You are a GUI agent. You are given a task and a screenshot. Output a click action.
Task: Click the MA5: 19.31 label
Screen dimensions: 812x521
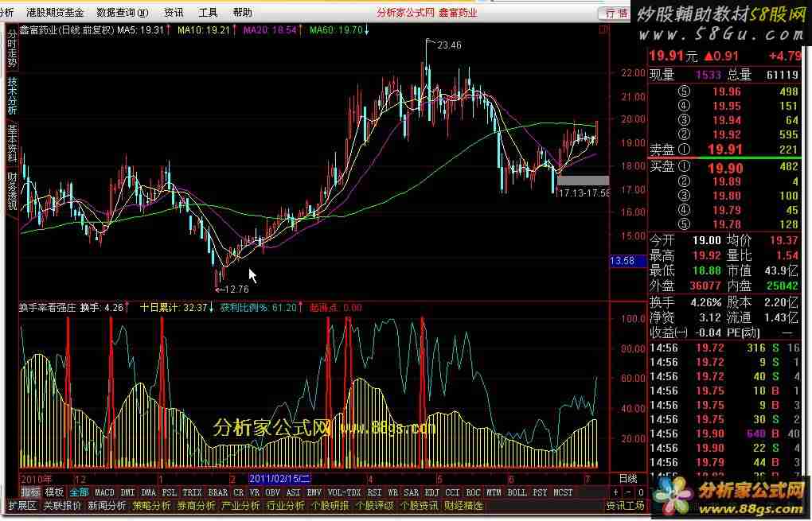tap(140, 30)
